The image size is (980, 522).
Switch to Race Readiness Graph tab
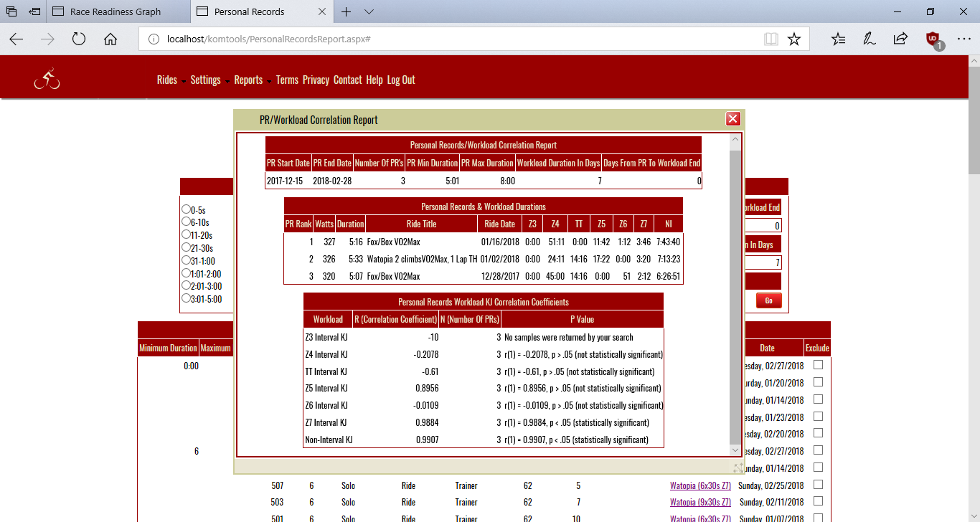pos(115,11)
